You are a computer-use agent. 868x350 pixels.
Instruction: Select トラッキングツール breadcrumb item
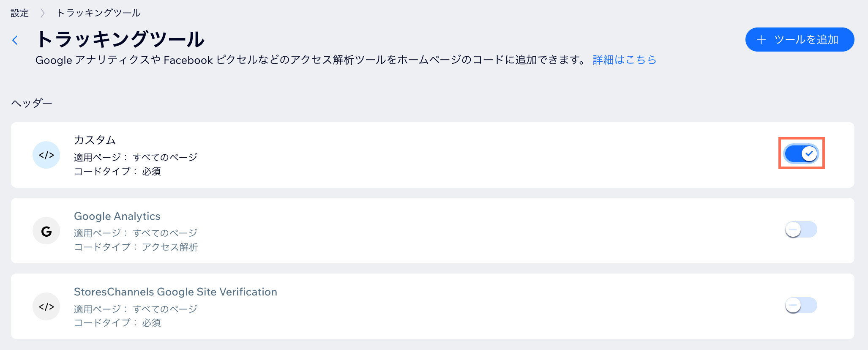[98, 13]
